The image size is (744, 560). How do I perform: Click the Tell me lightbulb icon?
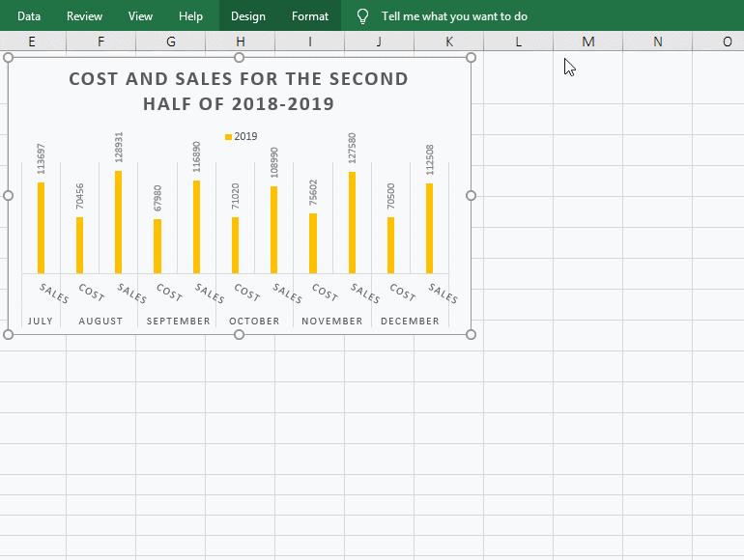click(x=362, y=16)
